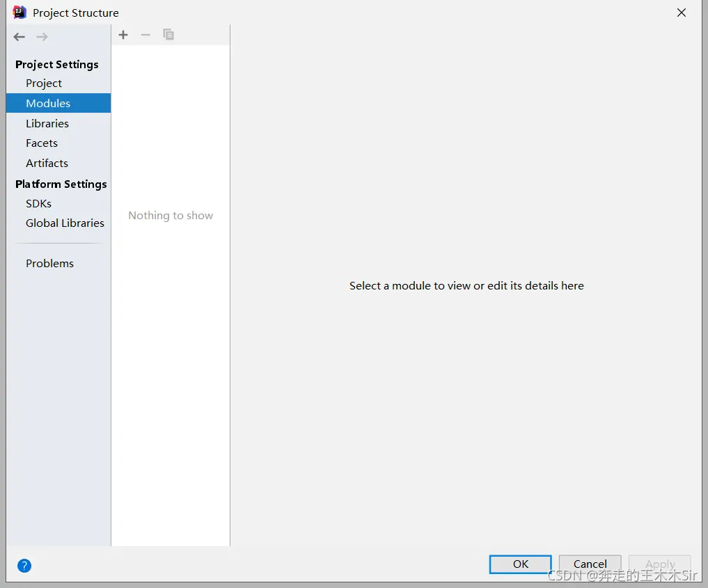Open SDKs under Platform Settings

tap(39, 203)
